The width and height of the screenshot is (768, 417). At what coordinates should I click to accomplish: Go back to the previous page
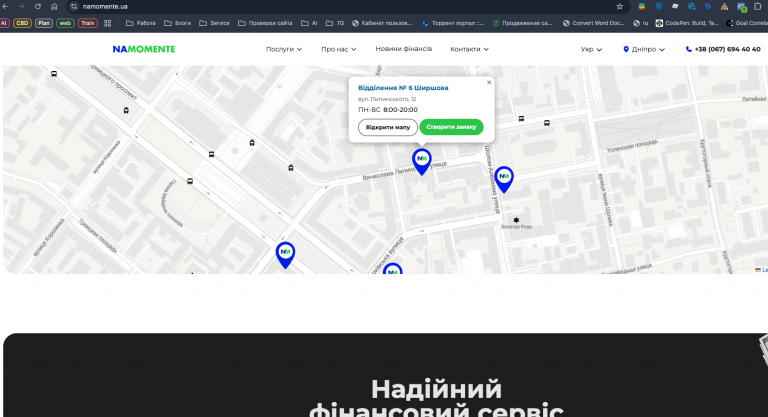[5, 6]
